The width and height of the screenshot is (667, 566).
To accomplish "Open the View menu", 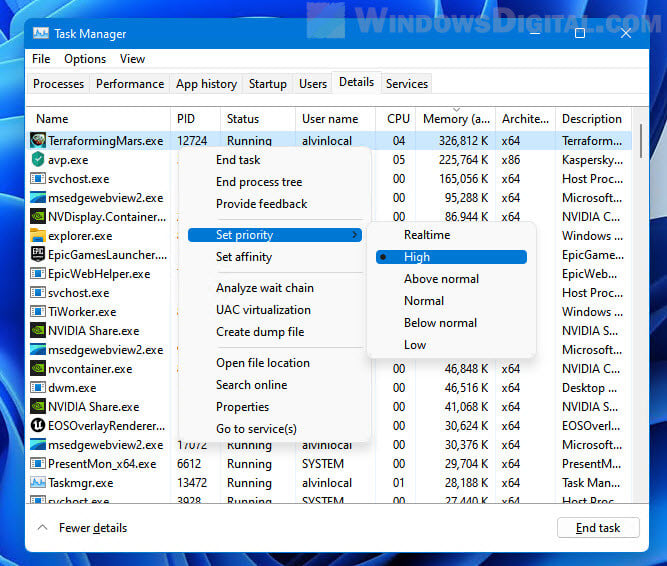I will (132, 59).
